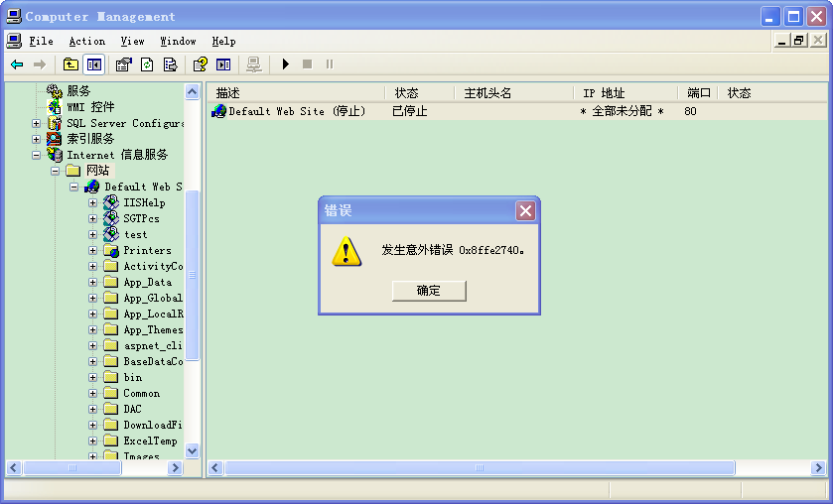Expand the DAC folder node
Image resolution: width=833 pixels, height=504 pixels.
tap(93, 409)
